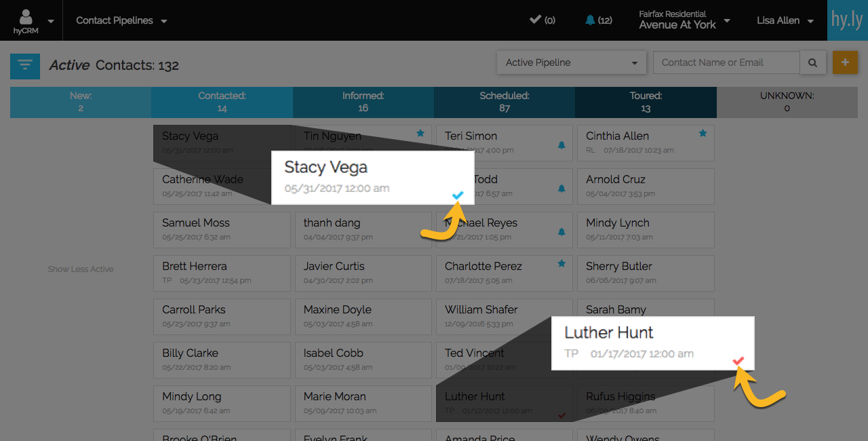Click red checkmark on Luther Hunt popup
The image size is (868, 441).
coord(738,361)
